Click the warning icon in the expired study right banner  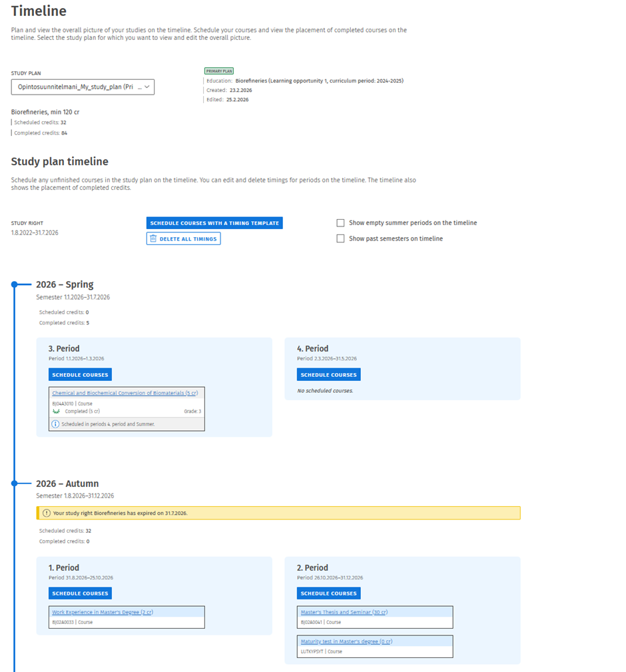46,513
